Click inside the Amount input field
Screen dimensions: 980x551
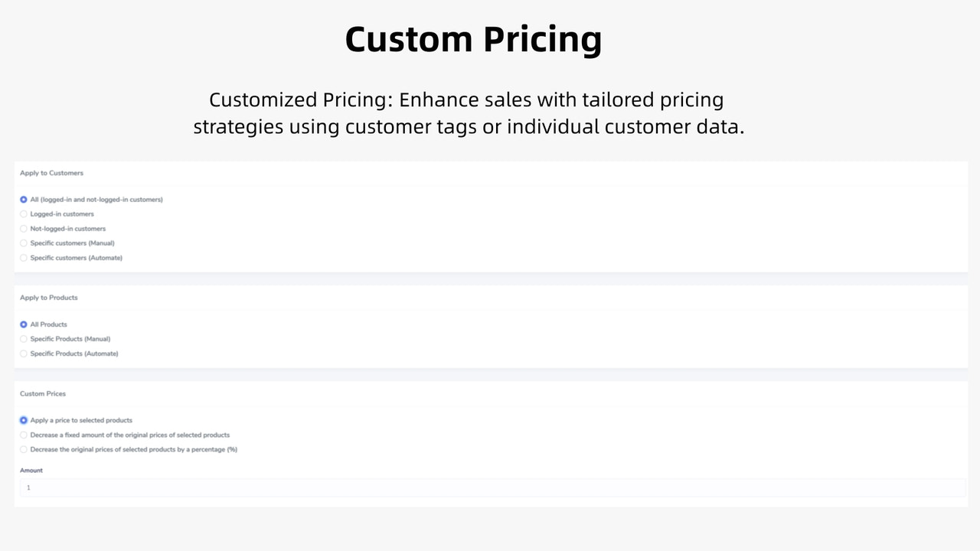(x=230, y=487)
